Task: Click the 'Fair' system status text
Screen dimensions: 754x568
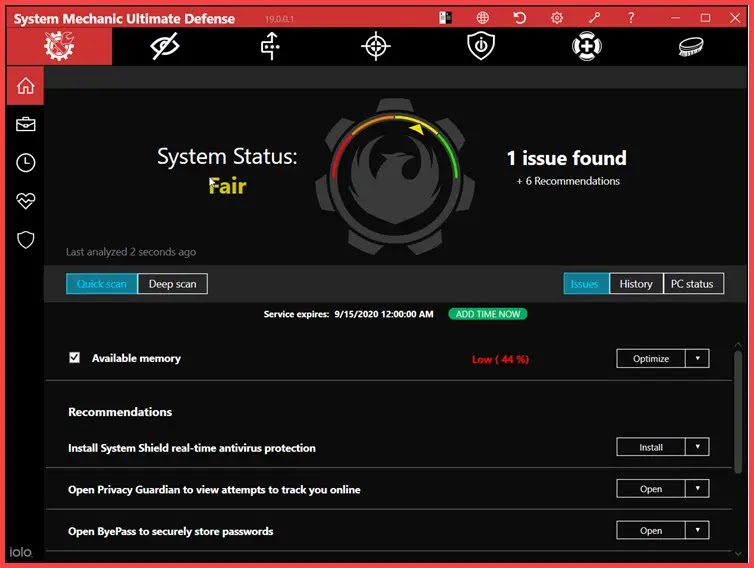Action: click(x=227, y=186)
